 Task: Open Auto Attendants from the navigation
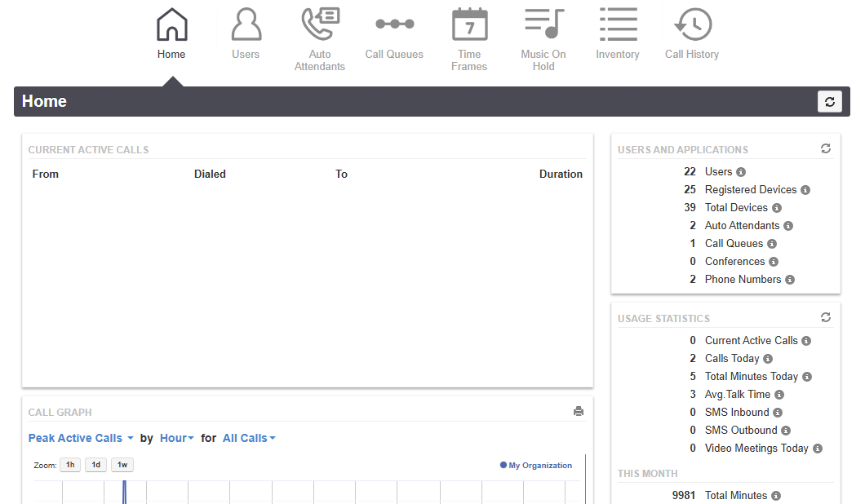click(320, 25)
